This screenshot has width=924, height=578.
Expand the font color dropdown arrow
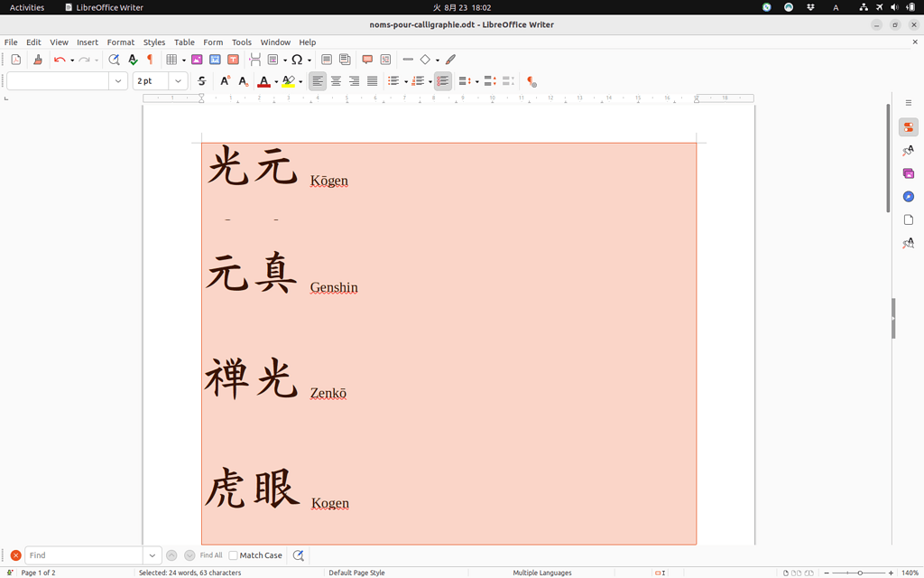tap(276, 80)
